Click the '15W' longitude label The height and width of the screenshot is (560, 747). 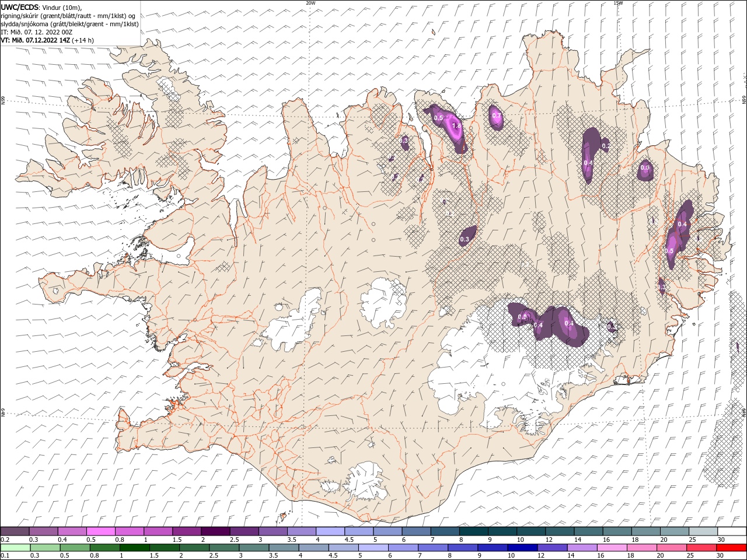click(618, 3)
